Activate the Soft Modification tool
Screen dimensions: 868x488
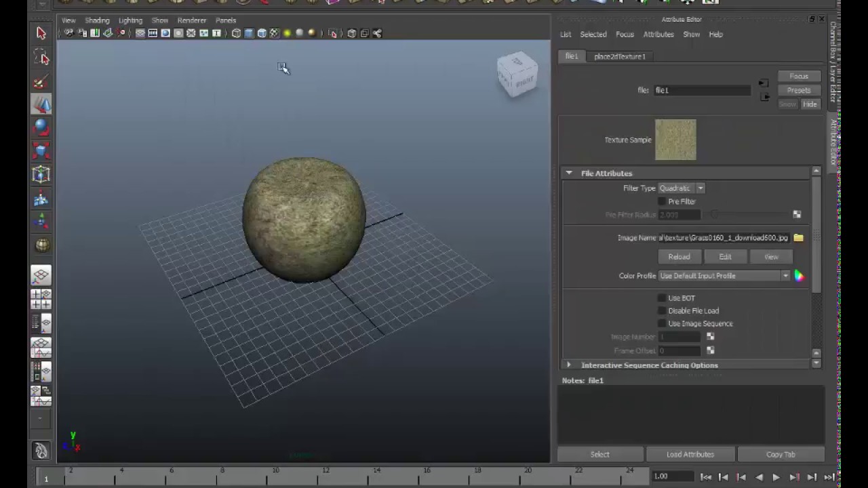tap(41, 198)
